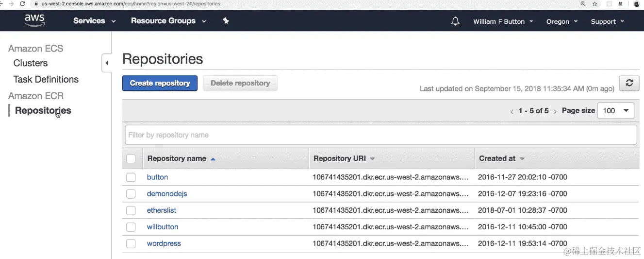Viewport: 644px width, 259px height.
Task: Open the demonodejs repository link
Action: pos(167,194)
